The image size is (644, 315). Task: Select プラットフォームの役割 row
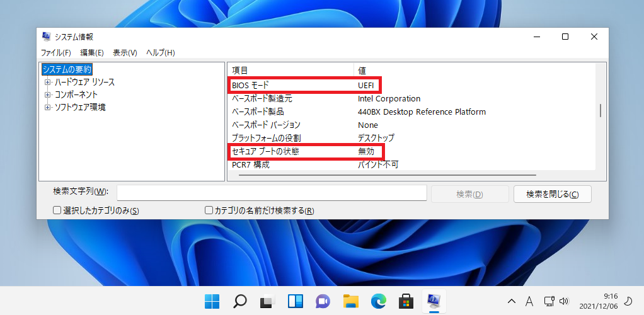pos(411,137)
